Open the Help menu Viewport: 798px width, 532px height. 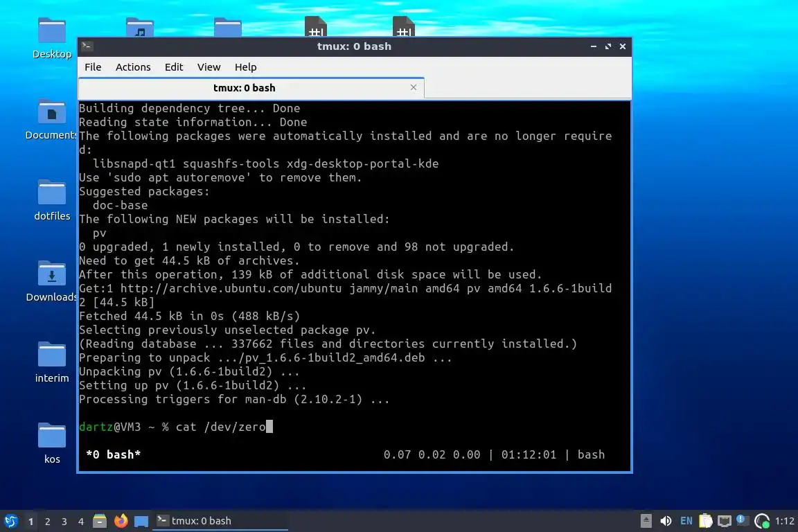(245, 67)
